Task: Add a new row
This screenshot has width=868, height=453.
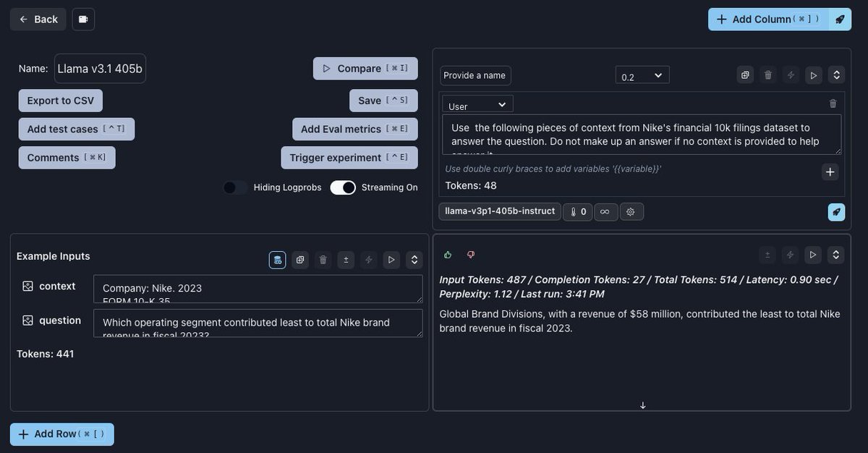Action: pyautogui.click(x=62, y=434)
